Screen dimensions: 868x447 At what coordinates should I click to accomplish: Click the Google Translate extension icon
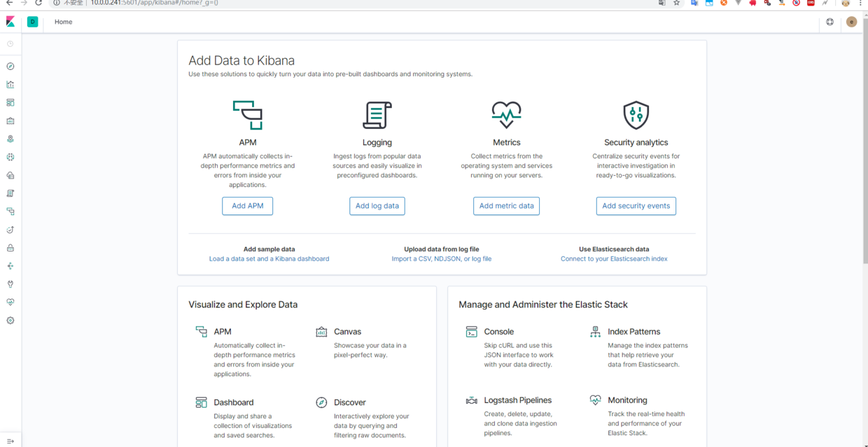pos(694,3)
